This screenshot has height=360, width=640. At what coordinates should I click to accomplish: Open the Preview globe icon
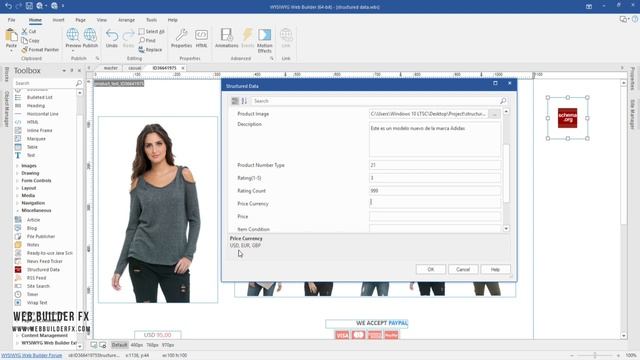73,36
